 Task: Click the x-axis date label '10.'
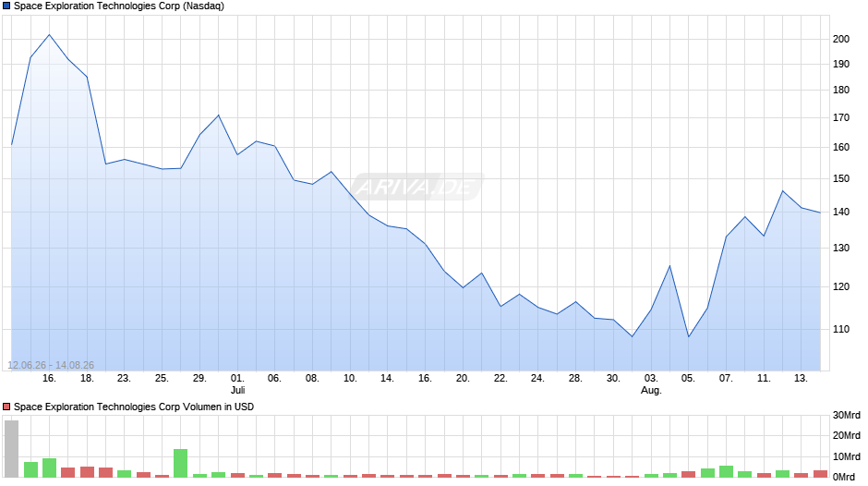point(350,378)
